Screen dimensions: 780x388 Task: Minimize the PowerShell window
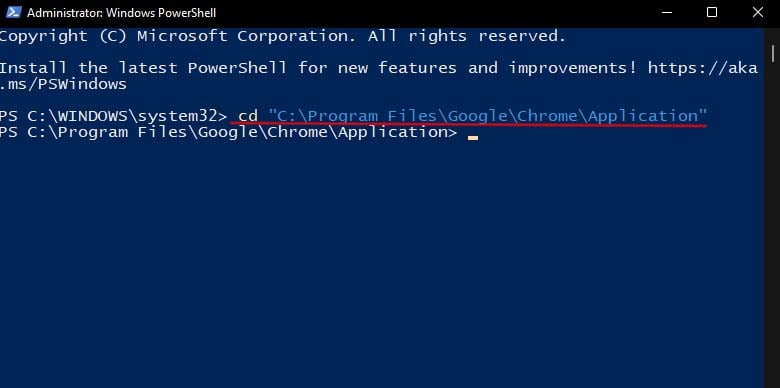[x=667, y=12]
